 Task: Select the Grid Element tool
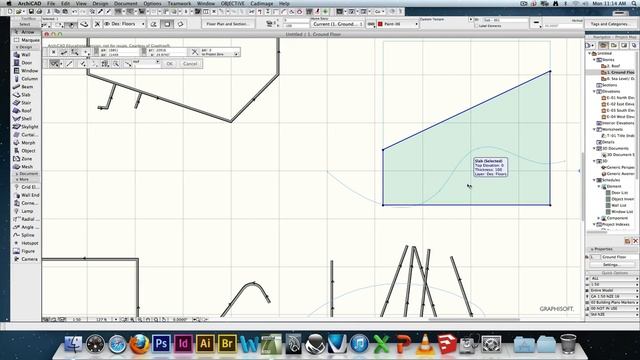pos(26,187)
